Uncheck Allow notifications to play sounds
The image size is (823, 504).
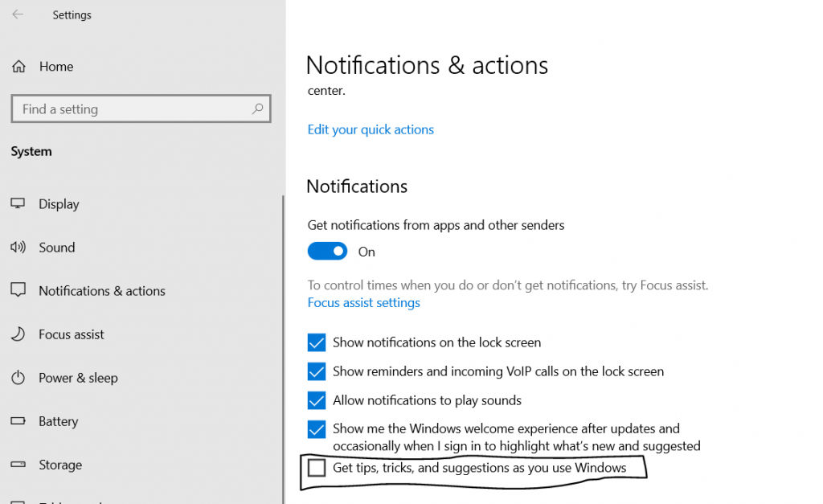[317, 400]
